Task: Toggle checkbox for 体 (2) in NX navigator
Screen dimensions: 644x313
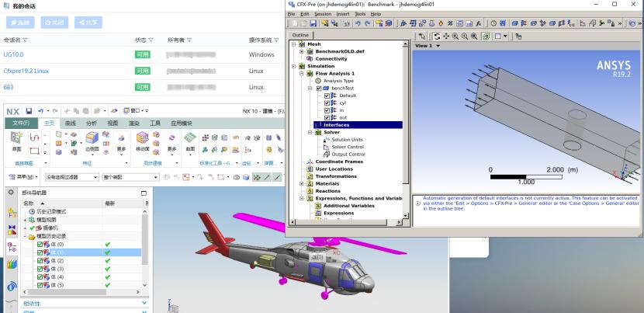Action: [40, 261]
